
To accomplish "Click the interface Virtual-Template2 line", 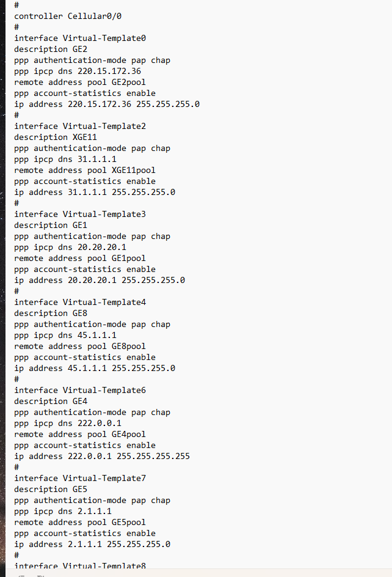I will pos(80,126).
